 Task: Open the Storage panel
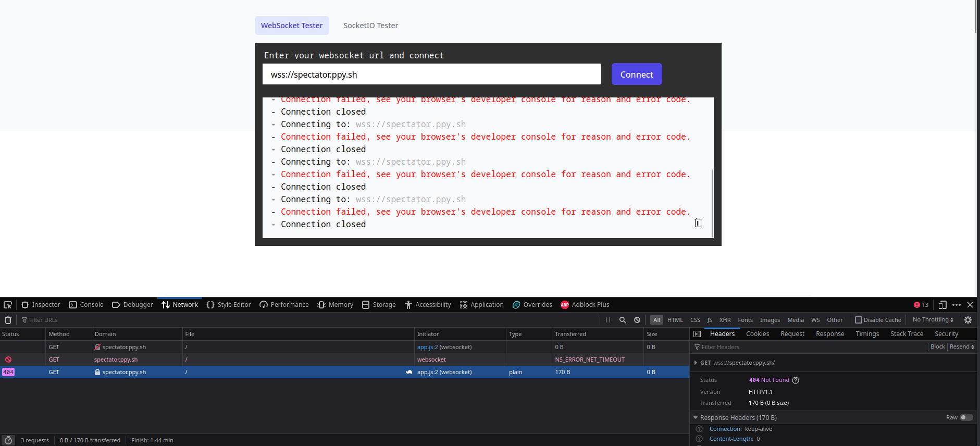pos(379,305)
